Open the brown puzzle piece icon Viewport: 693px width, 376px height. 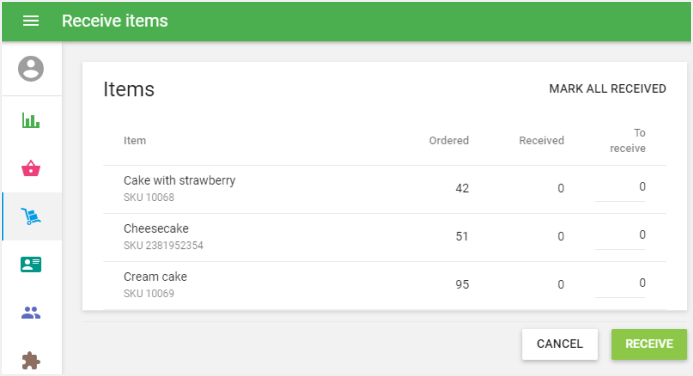click(x=31, y=361)
